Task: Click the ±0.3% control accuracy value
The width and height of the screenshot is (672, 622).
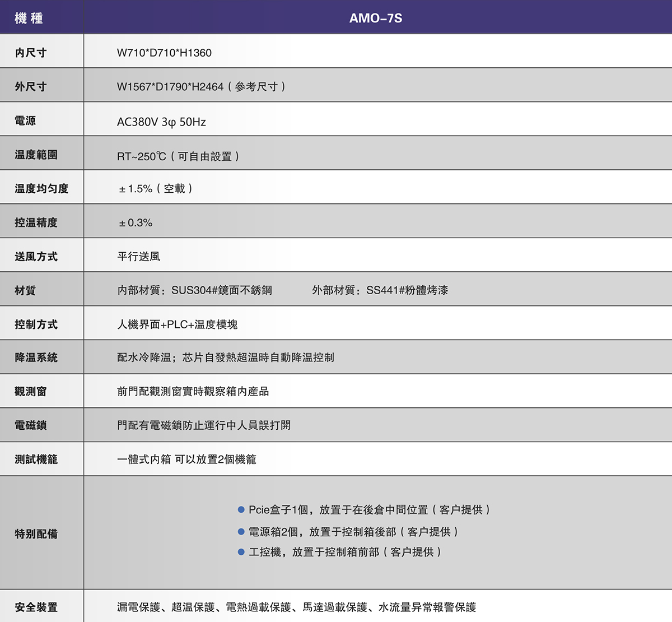Action: [x=135, y=222]
